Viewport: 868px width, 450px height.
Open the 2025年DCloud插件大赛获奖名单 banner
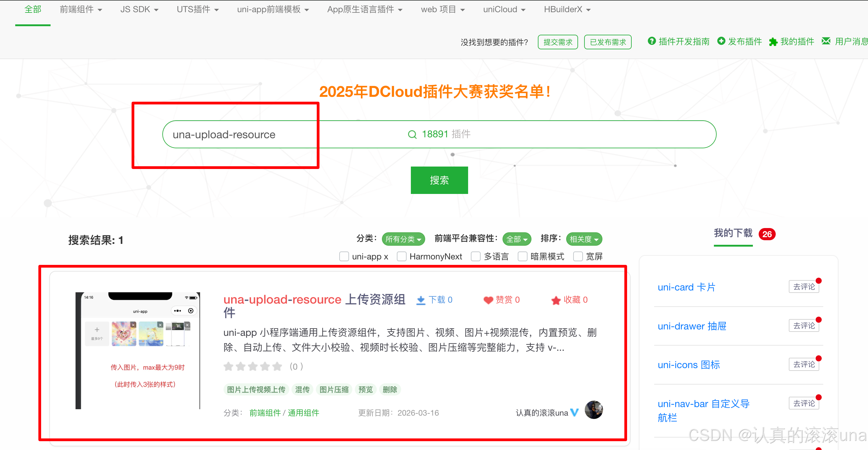click(435, 92)
